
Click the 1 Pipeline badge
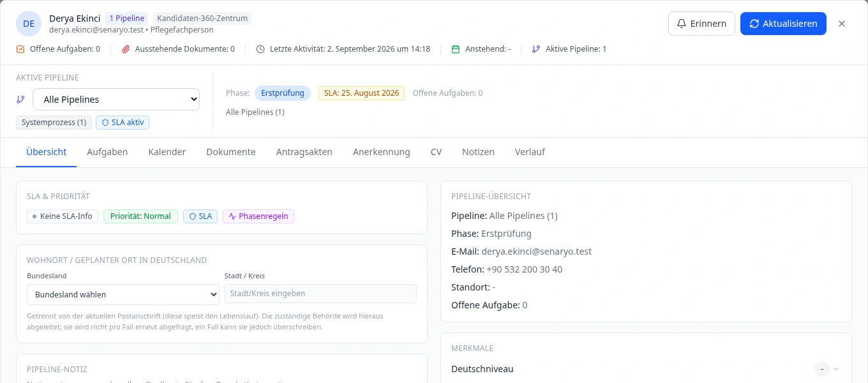point(127,19)
